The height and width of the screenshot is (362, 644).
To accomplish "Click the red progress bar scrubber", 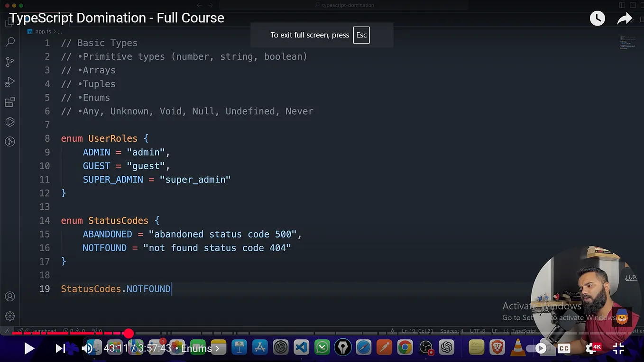I will (129, 334).
